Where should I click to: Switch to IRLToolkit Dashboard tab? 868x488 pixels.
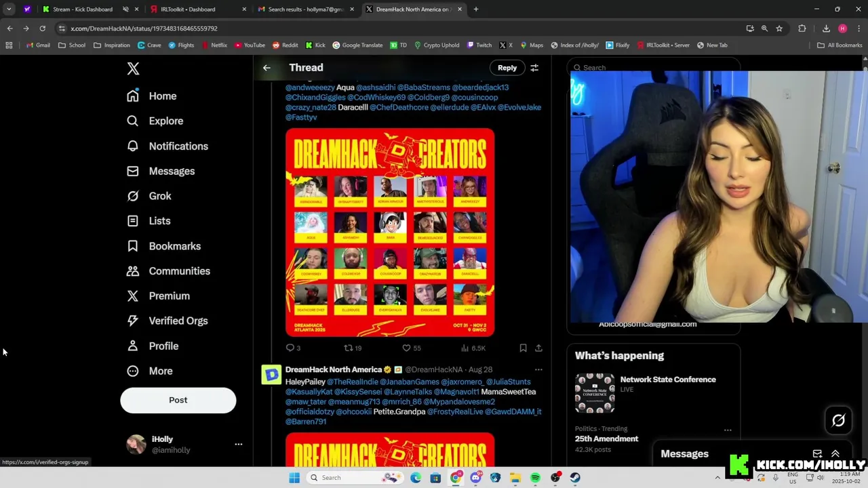click(195, 9)
